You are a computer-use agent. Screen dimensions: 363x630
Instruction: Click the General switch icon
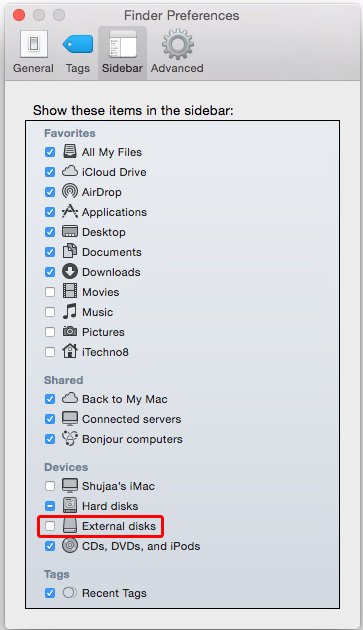click(34, 44)
